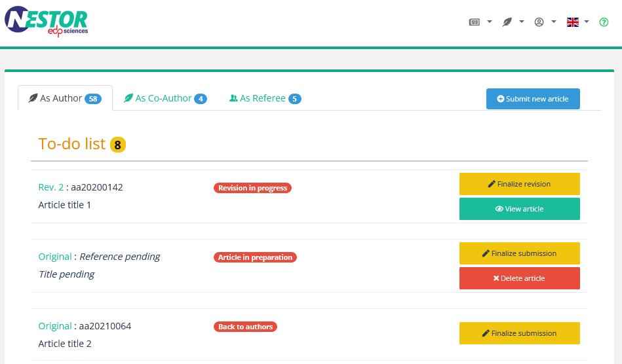Click Delete article for Title pending
622x364 pixels.
click(519, 278)
